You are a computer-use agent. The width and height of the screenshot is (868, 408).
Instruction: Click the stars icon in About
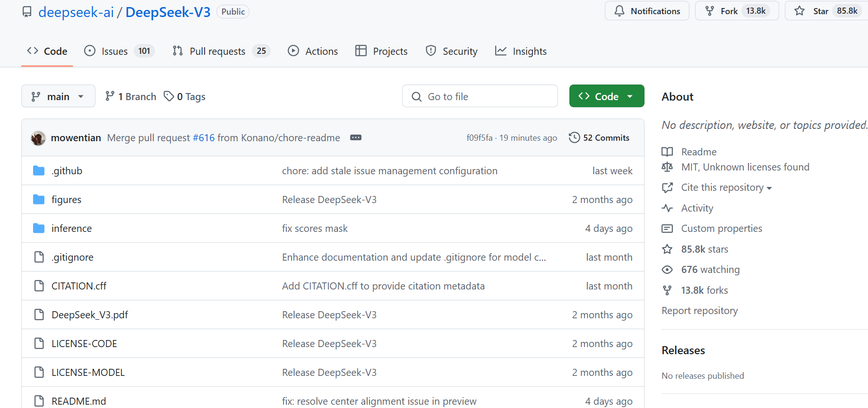tap(667, 249)
